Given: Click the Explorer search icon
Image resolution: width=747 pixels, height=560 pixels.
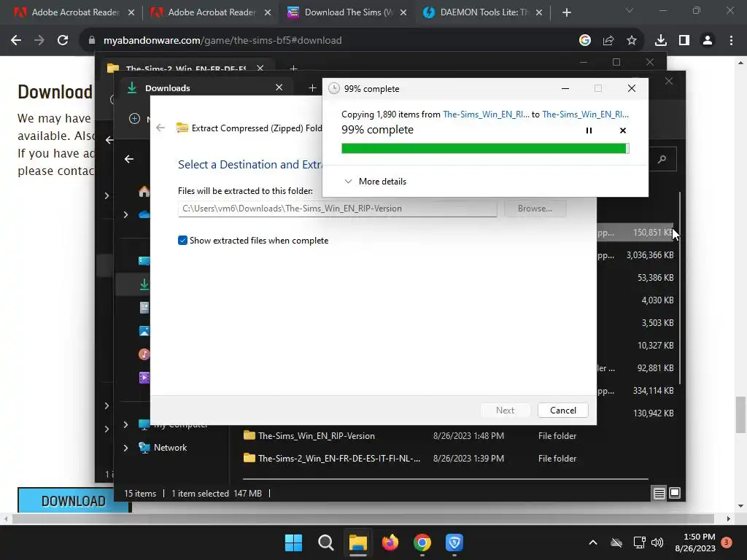Looking at the screenshot, I should click(662, 159).
